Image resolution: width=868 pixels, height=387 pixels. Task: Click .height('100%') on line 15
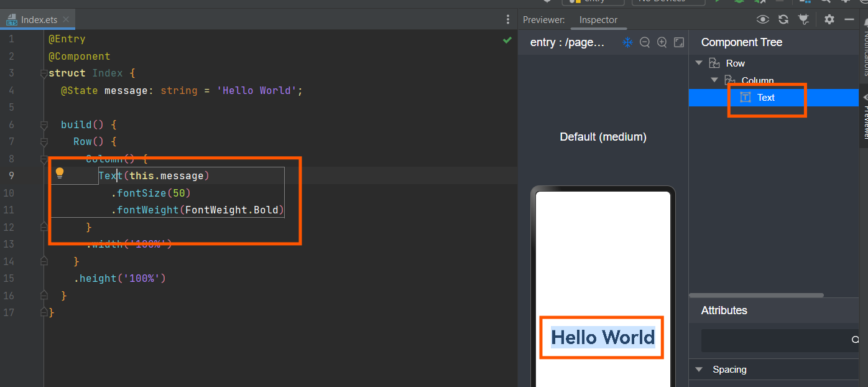tap(119, 278)
